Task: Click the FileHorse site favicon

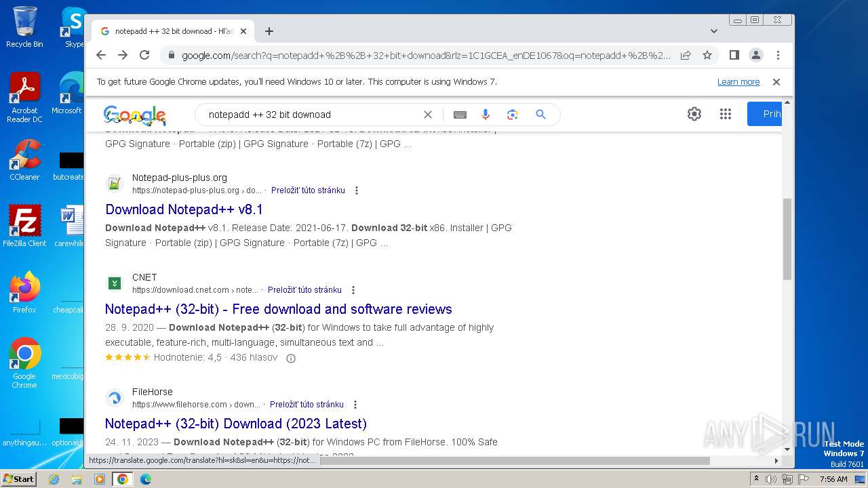Action: pos(115,398)
